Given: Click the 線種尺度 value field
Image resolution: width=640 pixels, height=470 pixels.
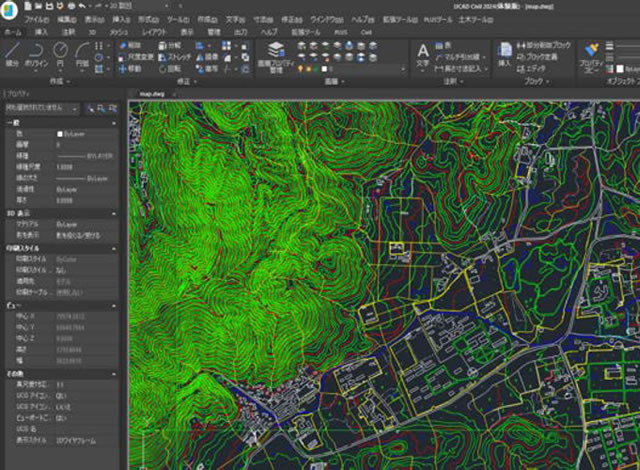Looking at the screenshot, I should 86,167.
